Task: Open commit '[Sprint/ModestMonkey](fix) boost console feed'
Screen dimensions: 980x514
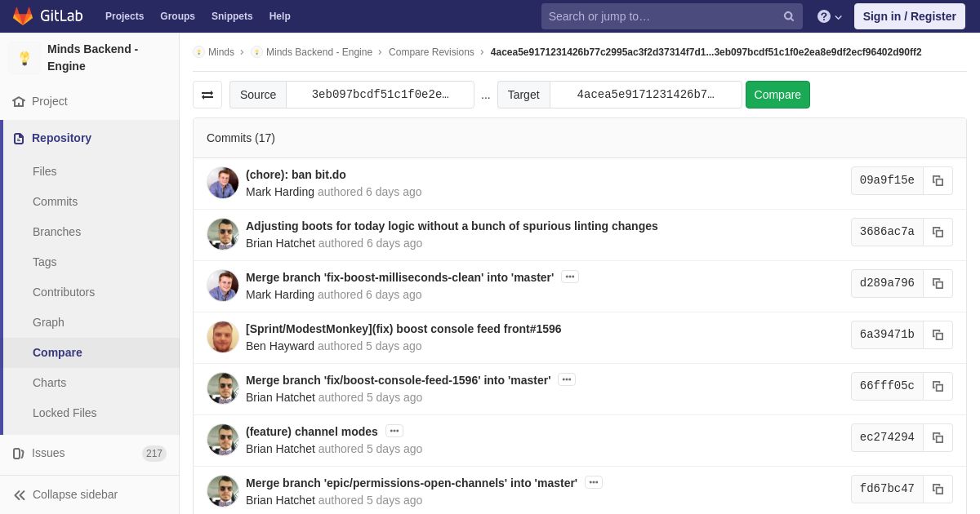Action: tap(403, 329)
